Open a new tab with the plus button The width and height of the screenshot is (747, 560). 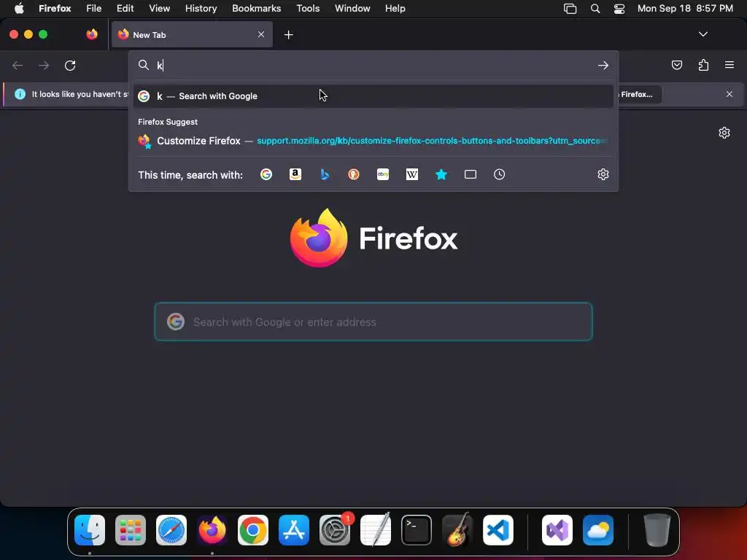(288, 35)
